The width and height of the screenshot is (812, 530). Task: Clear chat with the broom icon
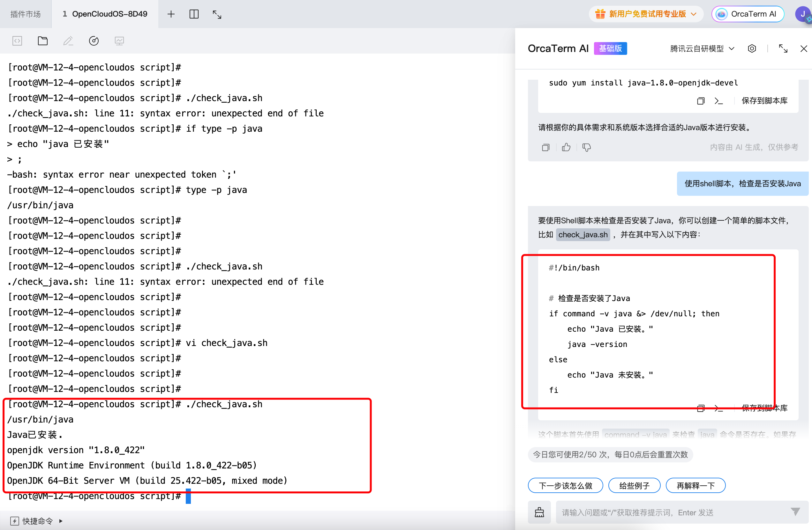pyautogui.click(x=539, y=512)
